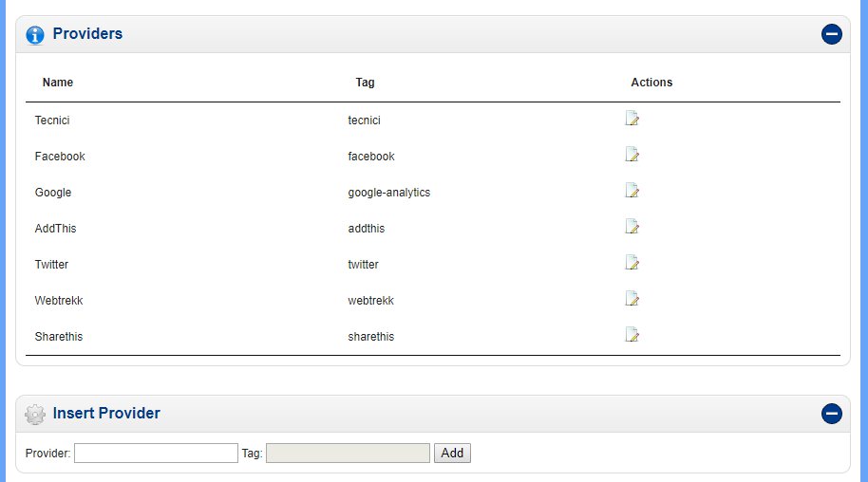Select the Sharethis edit icon
Viewport: 868px width, 482px height.
pyautogui.click(x=632, y=335)
